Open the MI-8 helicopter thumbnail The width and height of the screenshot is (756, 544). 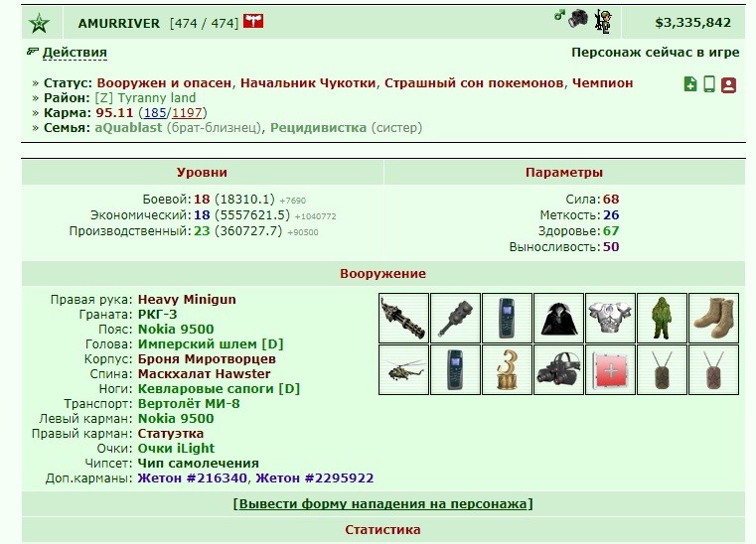[x=403, y=369]
